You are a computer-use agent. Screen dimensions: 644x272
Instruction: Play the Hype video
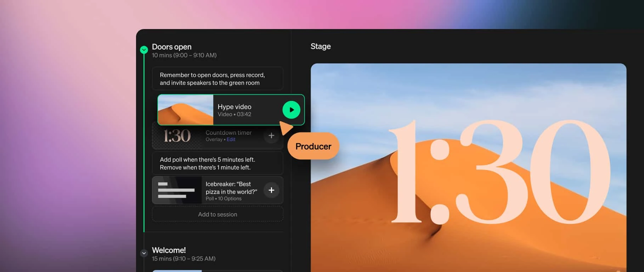click(291, 110)
